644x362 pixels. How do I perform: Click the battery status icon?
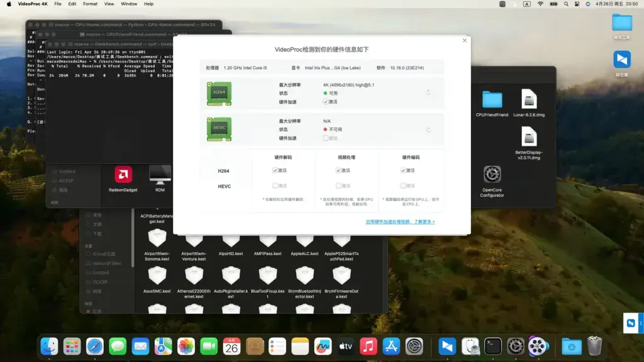click(x=553, y=4)
